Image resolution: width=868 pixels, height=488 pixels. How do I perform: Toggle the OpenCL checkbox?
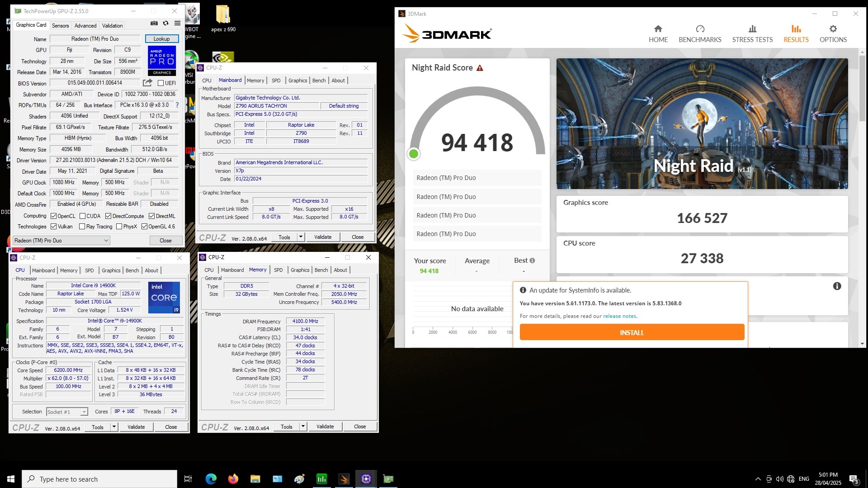tap(54, 216)
